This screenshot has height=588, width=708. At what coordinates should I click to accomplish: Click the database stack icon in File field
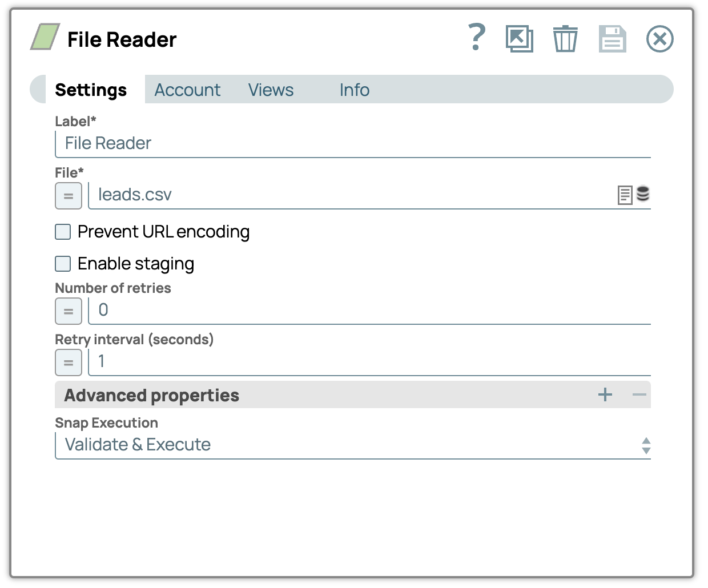[x=643, y=194]
